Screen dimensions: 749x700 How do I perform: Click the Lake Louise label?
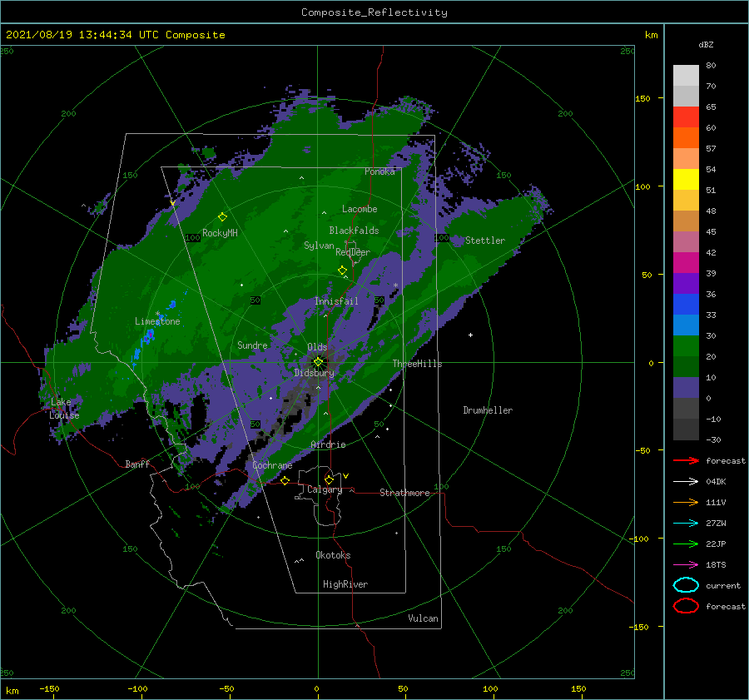click(x=64, y=409)
